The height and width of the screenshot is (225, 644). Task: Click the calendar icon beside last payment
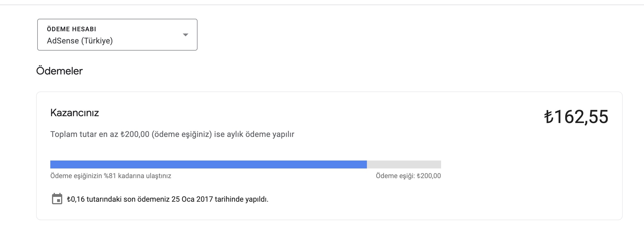[57, 199]
